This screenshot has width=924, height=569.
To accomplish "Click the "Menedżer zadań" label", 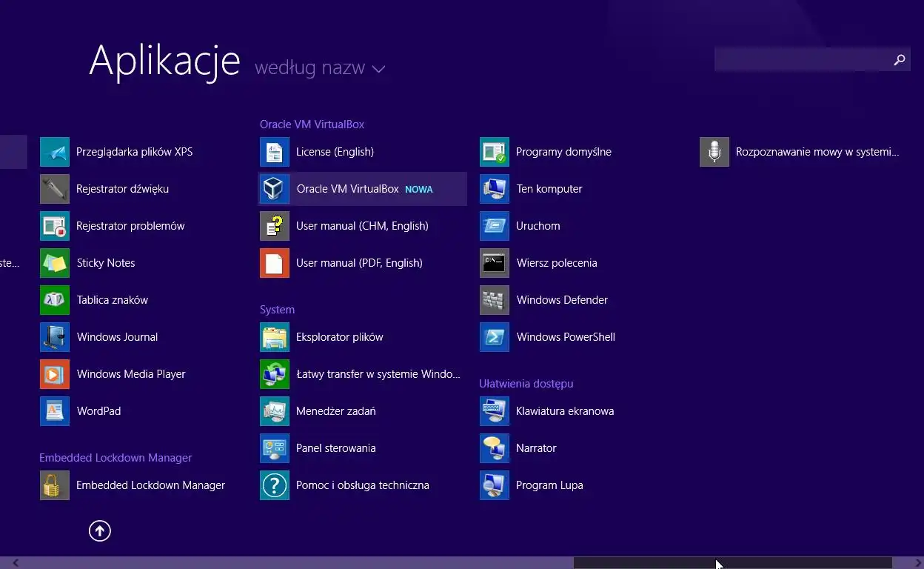I will coord(336,411).
